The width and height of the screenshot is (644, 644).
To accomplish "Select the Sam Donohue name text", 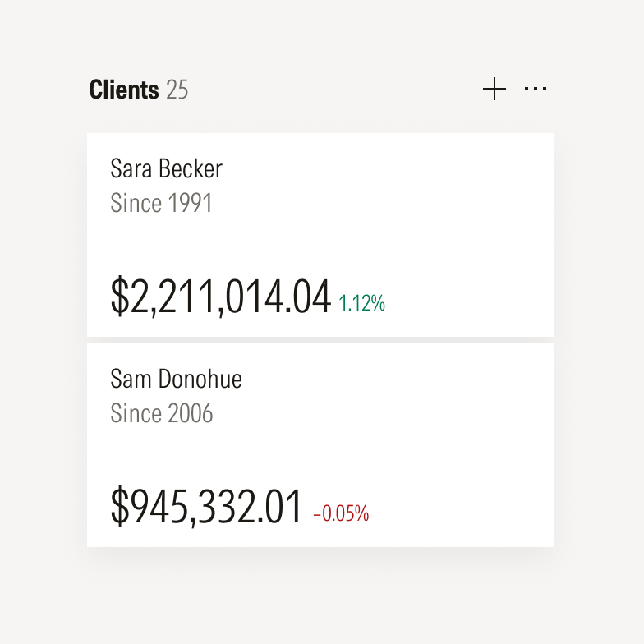I will (x=176, y=379).
